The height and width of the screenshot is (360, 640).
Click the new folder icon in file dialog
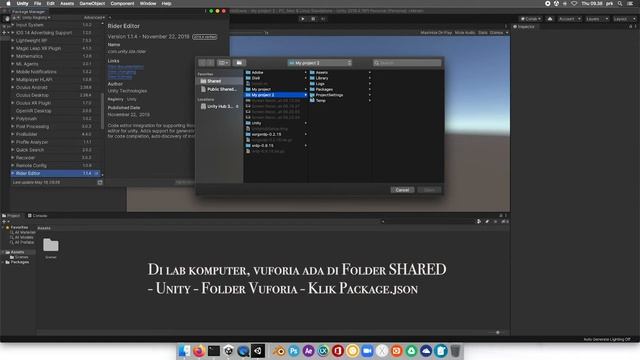239,63
